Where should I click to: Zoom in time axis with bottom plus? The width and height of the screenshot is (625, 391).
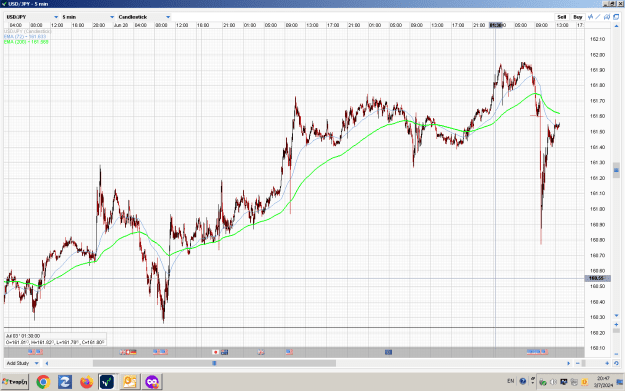coord(607,363)
